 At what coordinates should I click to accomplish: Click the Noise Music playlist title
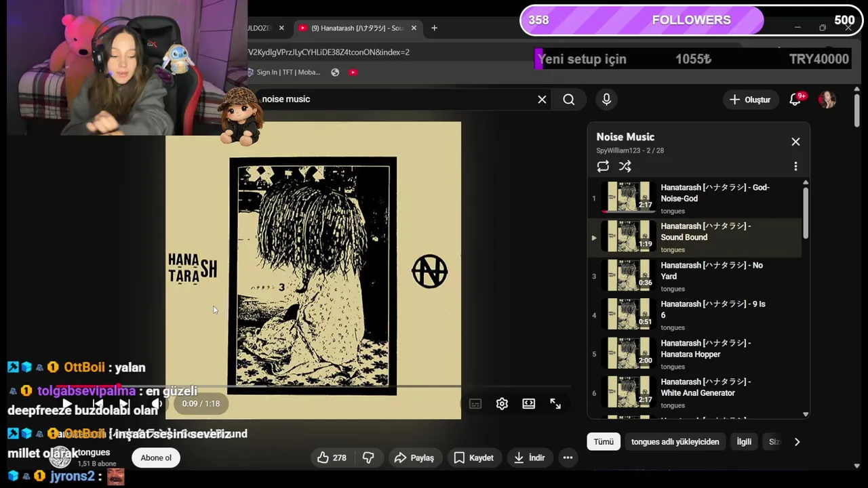coord(625,137)
